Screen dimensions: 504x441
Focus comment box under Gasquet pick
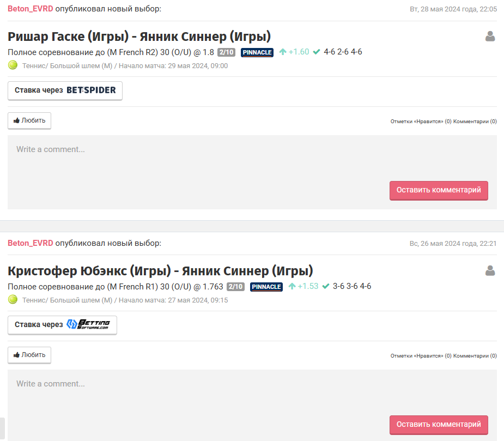pyautogui.click(x=252, y=158)
